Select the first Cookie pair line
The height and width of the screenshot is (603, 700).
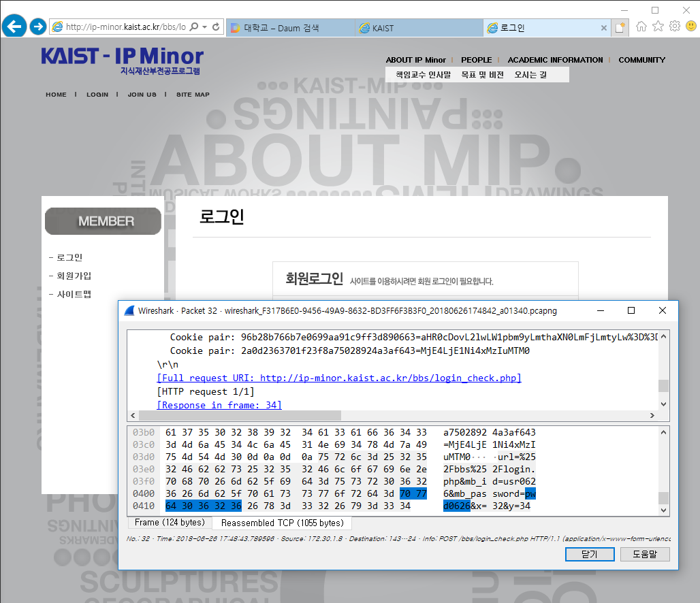[413, 337]
